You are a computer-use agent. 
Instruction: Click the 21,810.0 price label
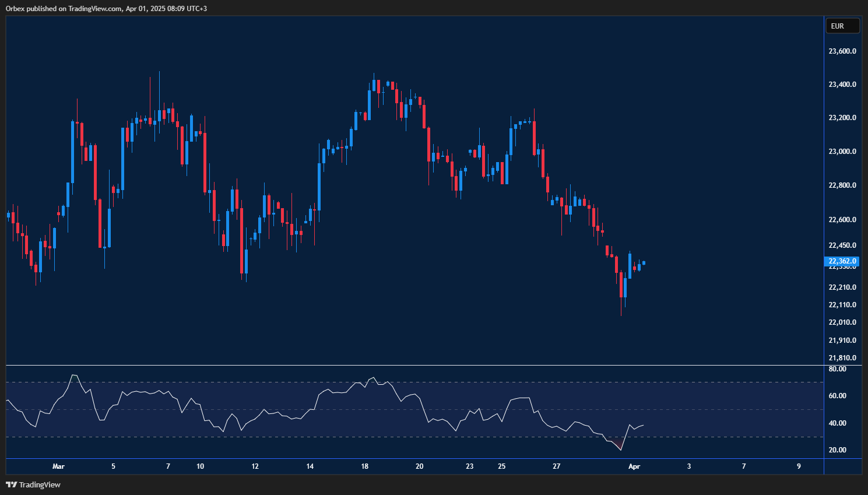point(842,357)
